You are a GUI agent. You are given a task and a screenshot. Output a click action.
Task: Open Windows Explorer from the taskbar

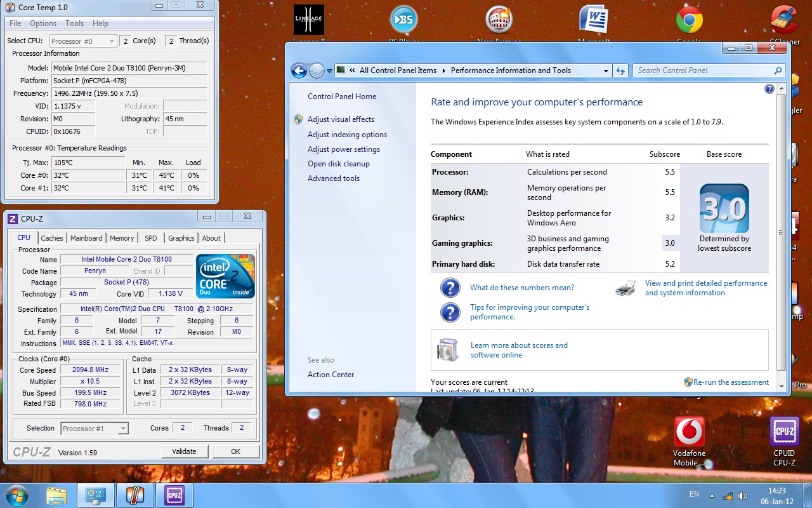[56, 495]
